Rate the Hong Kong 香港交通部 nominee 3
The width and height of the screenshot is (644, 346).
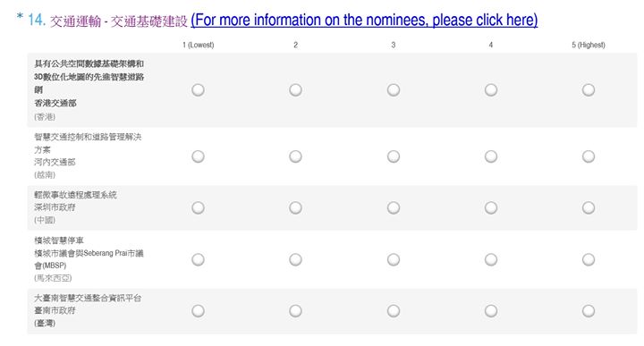pyautogui.click(x=393, y=90)
